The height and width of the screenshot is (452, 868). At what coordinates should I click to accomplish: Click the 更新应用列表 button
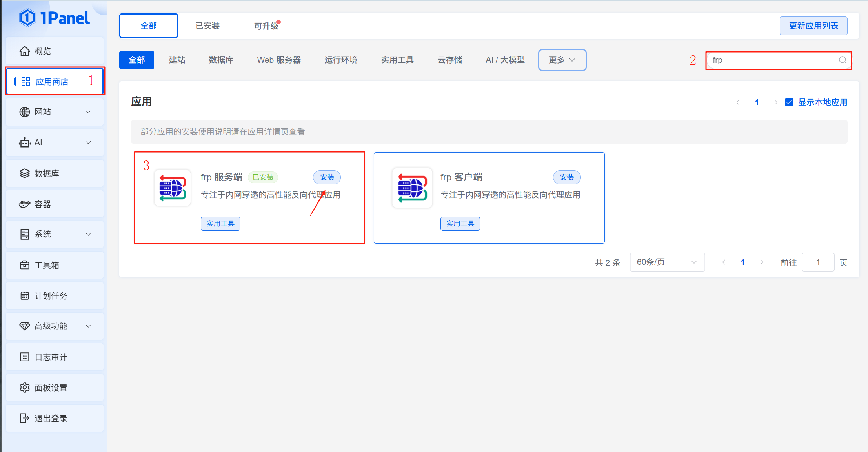coord(813,26)
